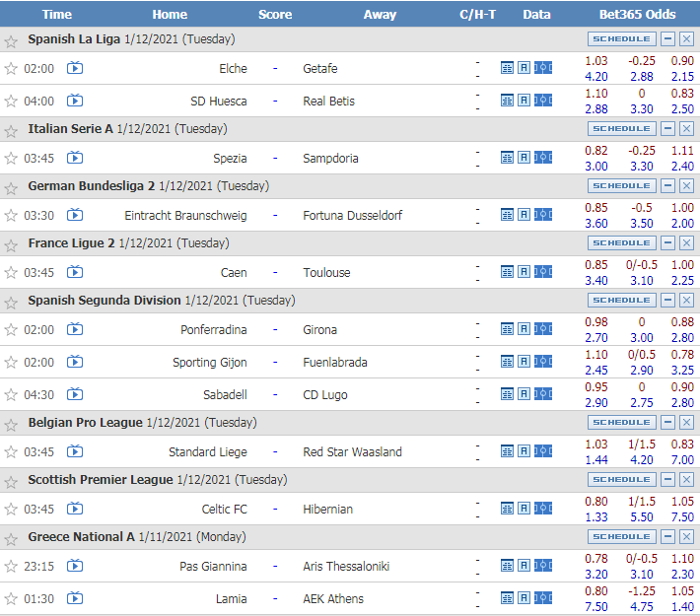Collapse the Spanish Segunda Division section
The width and height of the screenshot is (700, 616).
(x=667, y=300)
